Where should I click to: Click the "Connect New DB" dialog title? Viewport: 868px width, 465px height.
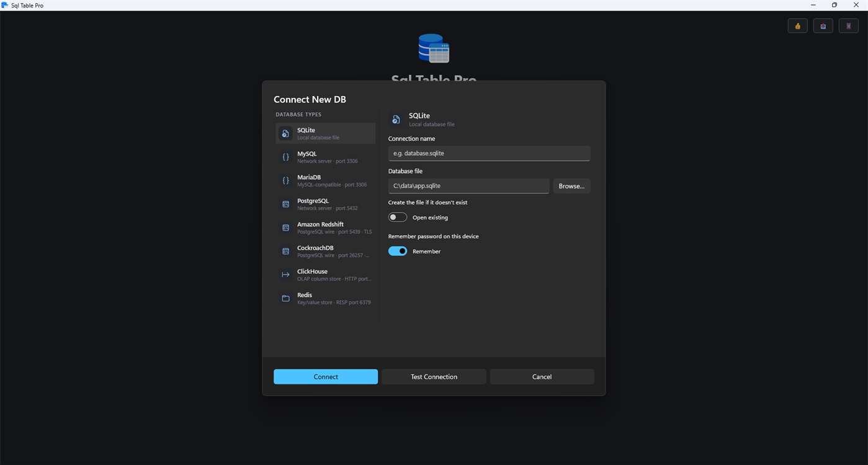[310, 99]
